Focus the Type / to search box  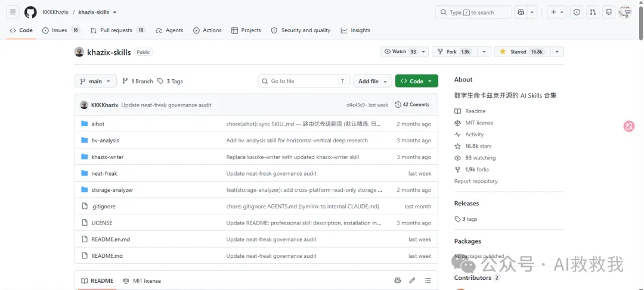coord(473,13)
